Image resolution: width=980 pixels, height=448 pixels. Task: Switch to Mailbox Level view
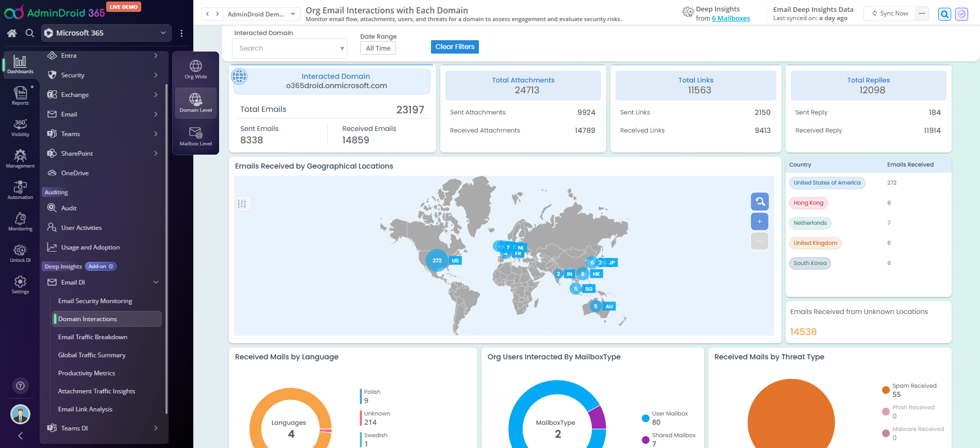click(x=195, y=137)
